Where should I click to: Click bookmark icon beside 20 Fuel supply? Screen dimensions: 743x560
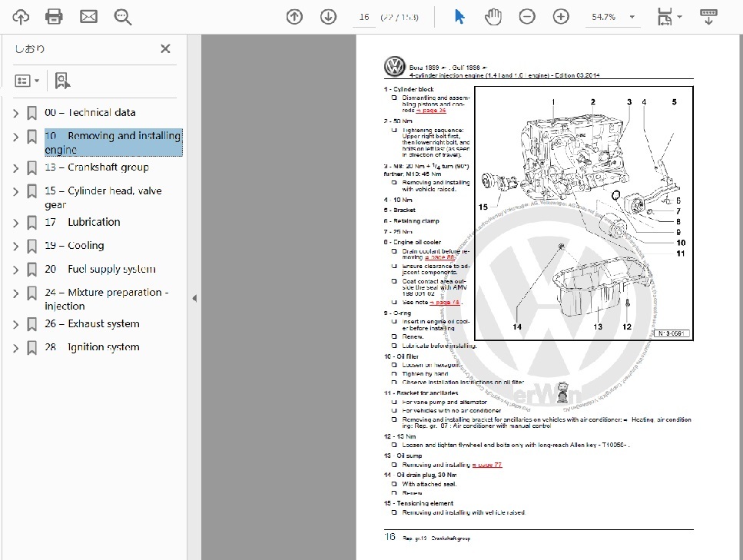(x=32, y=270)
